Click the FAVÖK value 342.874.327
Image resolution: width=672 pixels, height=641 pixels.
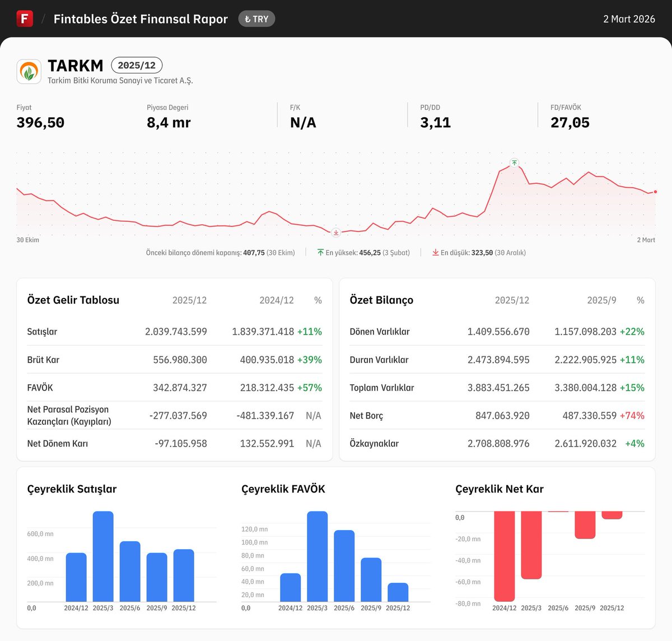180,388
